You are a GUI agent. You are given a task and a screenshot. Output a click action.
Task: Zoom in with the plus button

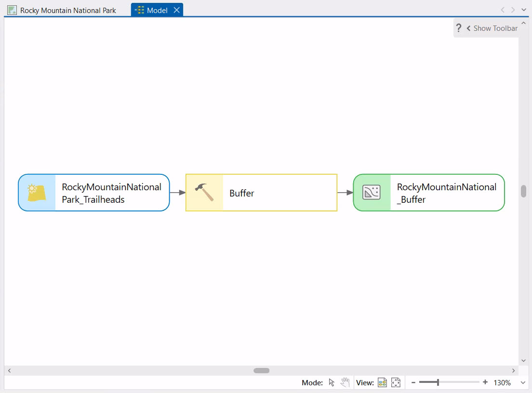point(485,382)
